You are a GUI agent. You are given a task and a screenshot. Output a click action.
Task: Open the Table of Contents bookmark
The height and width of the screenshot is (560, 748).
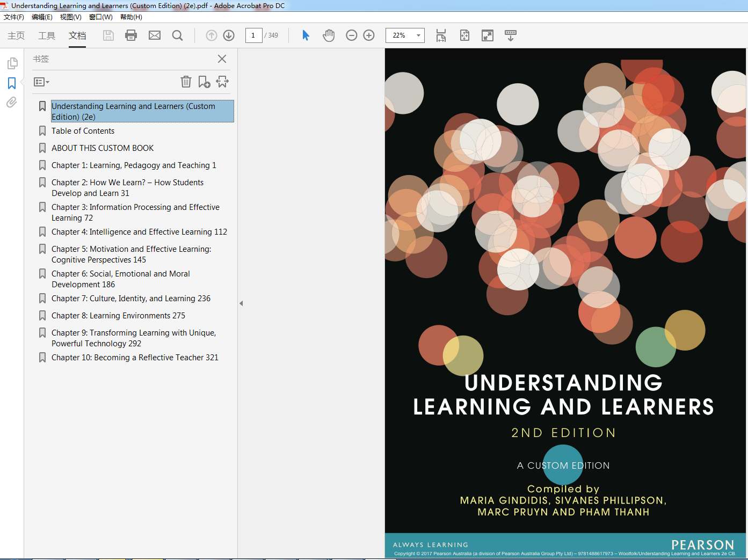[x=83, y=131]
